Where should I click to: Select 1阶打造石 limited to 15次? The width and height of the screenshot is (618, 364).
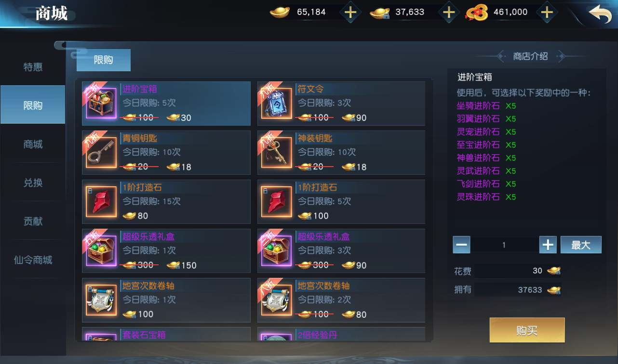(166, 202)
